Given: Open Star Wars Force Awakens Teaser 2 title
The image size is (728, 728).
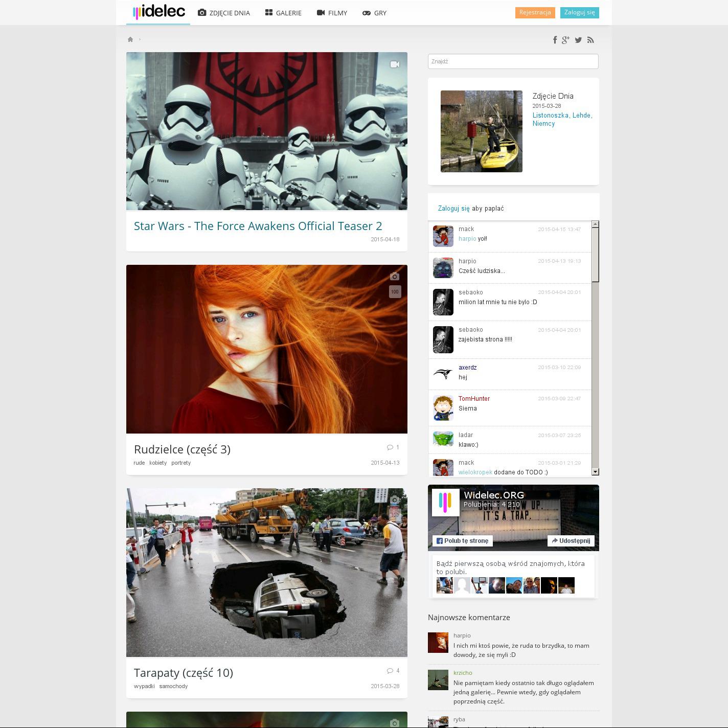Looking at the screenshot, I should point(258,226).
